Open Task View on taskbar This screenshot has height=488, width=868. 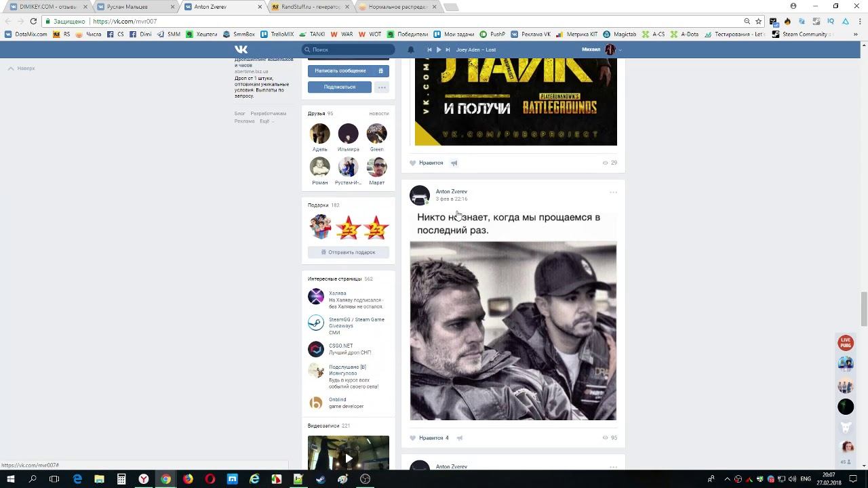tap(54, 479)
